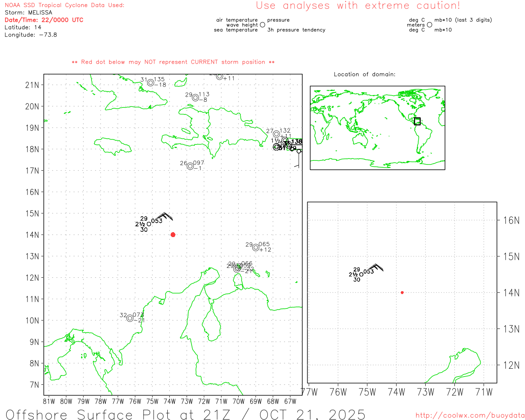
Task: Click the 76W label on the zoomed inset
Action: point(338,392)
